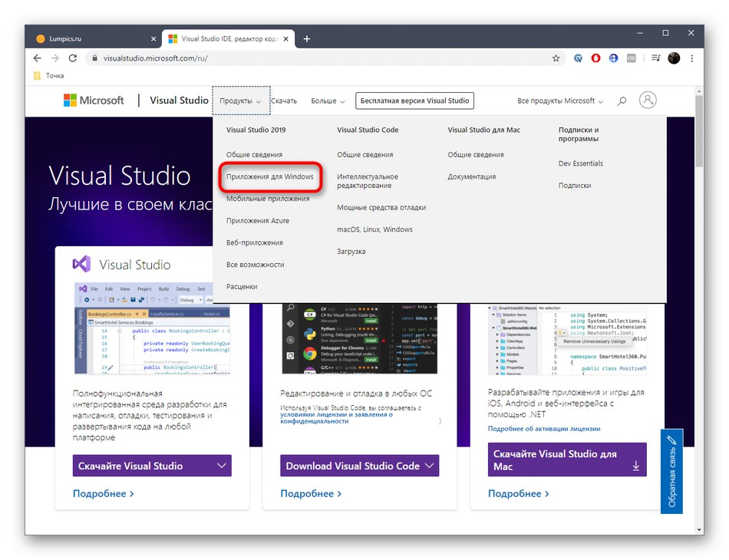729x560 pixels.
Task: Click the Visual Studio for Mac screenshot
Action: click(567, 340)
